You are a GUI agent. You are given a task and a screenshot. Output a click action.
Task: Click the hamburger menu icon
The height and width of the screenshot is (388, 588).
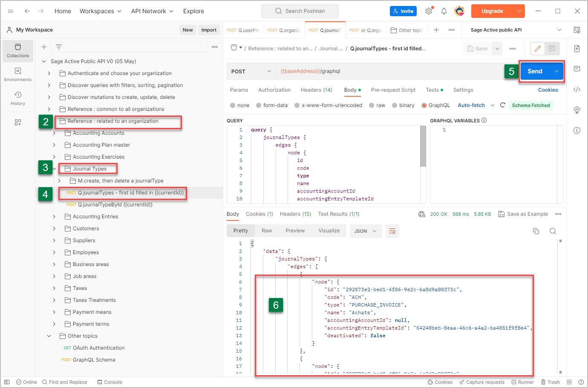[11, 11]
